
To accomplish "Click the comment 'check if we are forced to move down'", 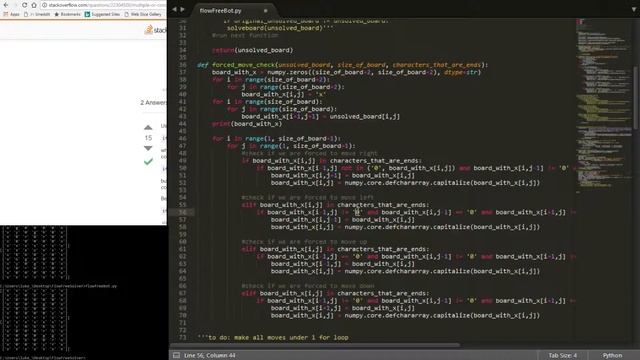I will click(x=308, y=286).
